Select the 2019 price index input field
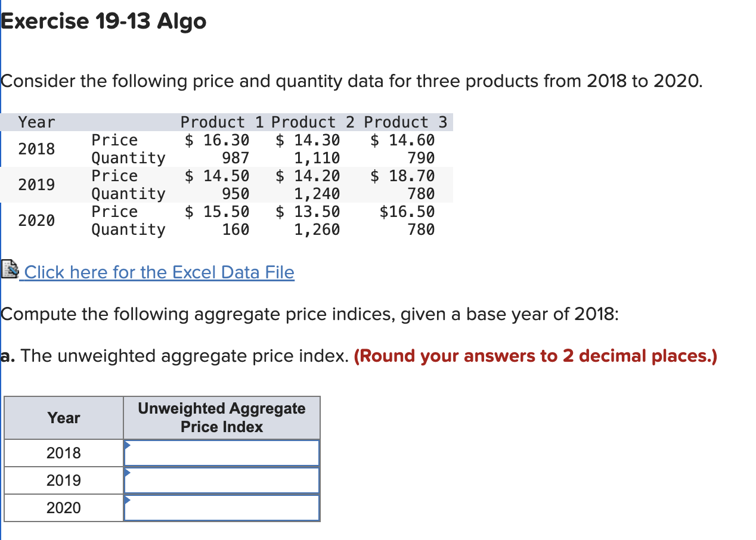Viewport: 756px width, 540px height. [221, 480]
